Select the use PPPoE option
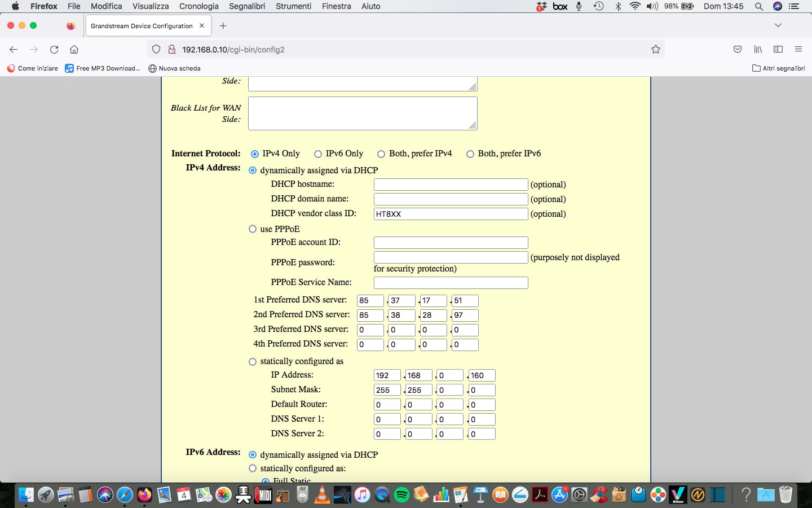 [253, 229]
